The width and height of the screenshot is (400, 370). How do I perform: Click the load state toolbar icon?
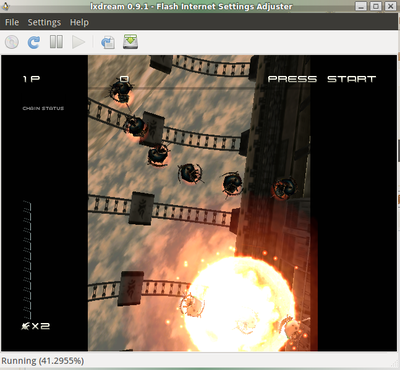108,42
